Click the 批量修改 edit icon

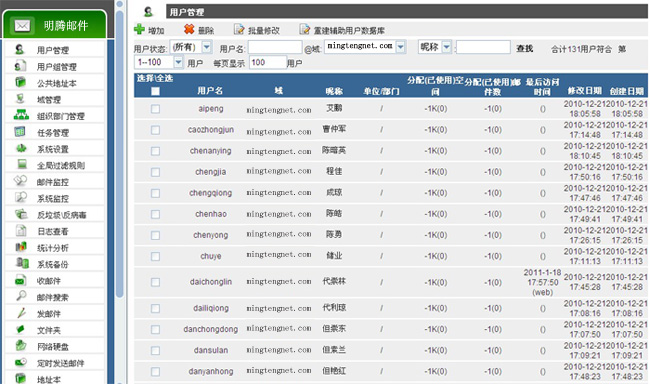tap(239, 29)
